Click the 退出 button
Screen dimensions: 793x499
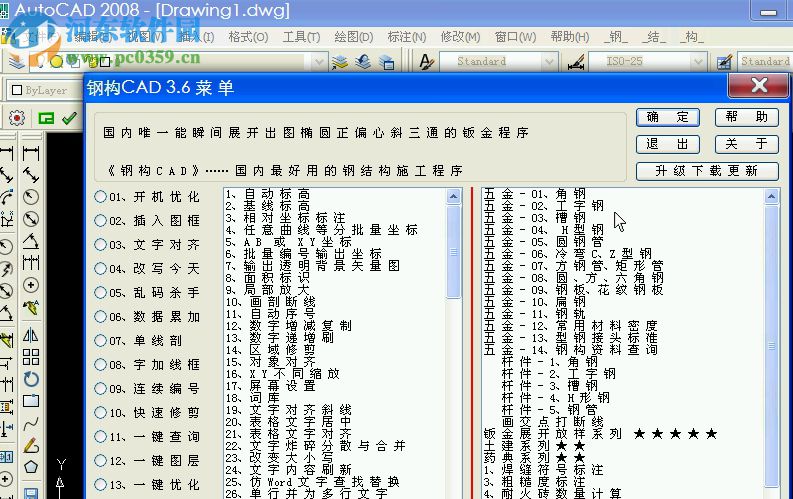(x=668, y=144)
